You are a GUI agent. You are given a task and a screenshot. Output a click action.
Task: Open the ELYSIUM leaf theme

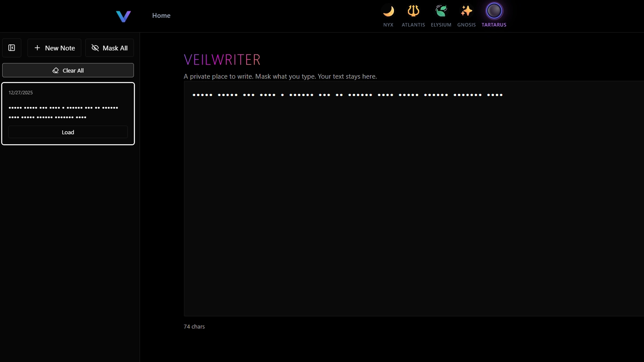(441, 11)
